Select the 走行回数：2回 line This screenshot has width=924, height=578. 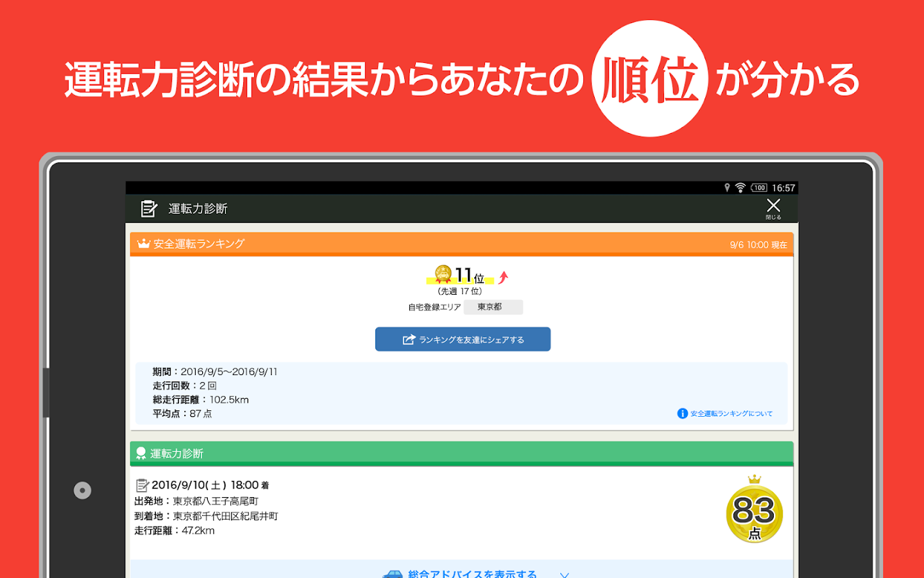tap(185, 385)
